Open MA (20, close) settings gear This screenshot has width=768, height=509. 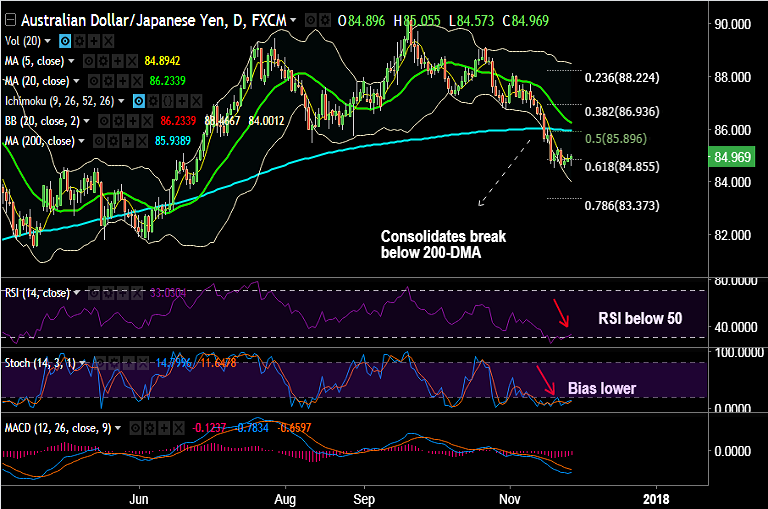[x=108, y=81]
